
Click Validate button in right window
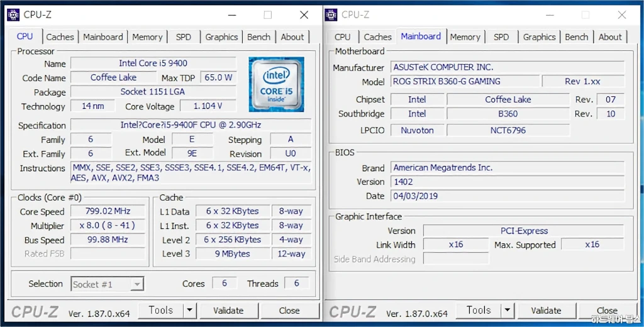click(547, 311)
